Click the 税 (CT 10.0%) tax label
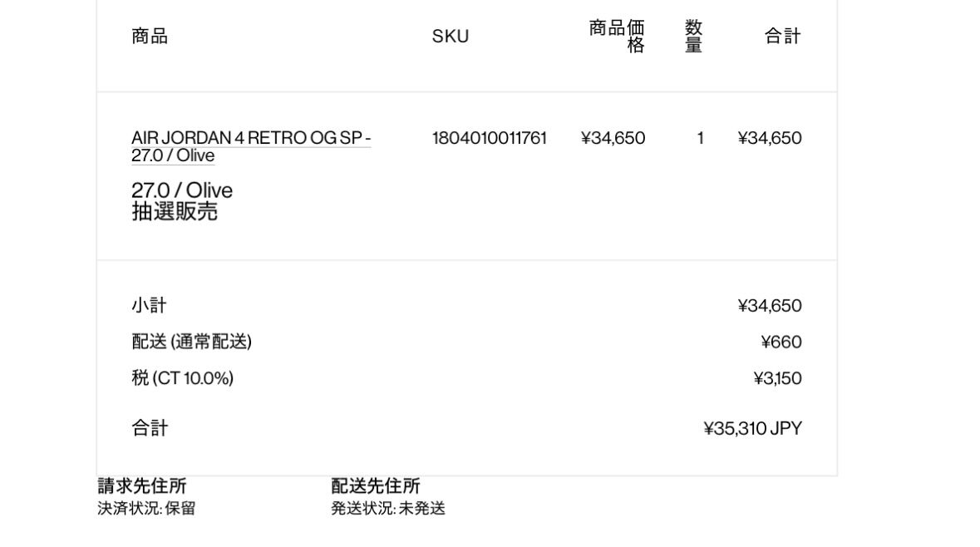980x547 pixels. click(x=183, y=378)
